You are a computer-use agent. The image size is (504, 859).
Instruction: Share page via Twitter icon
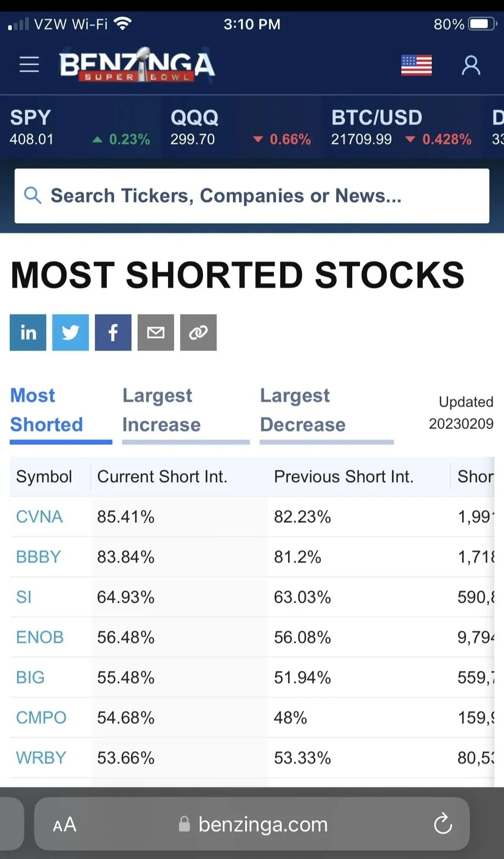[x=70, y=332]
